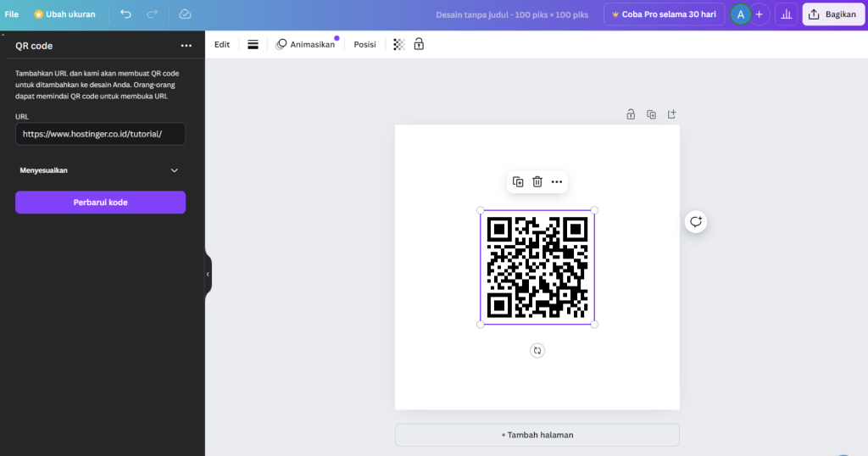Delete the QR code with trash icon

coord(537,181)
